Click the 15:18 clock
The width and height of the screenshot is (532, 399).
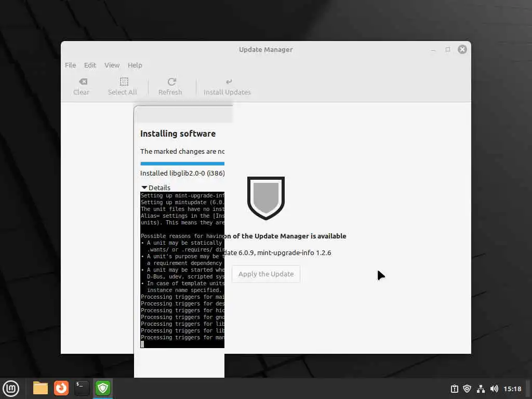[512, 389]
